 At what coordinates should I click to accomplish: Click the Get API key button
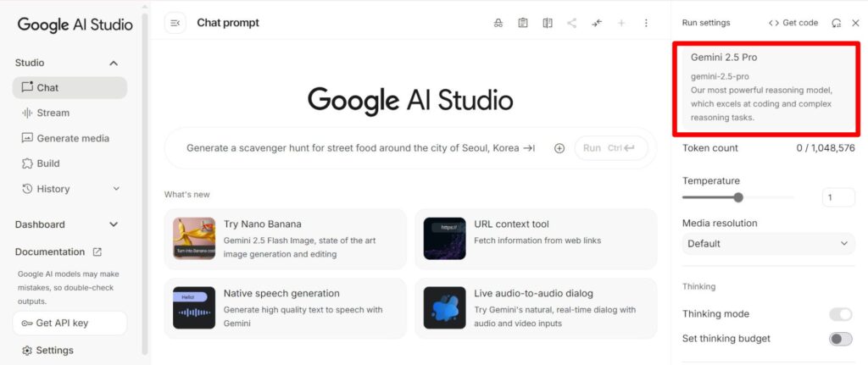click(x=70, y=323)
